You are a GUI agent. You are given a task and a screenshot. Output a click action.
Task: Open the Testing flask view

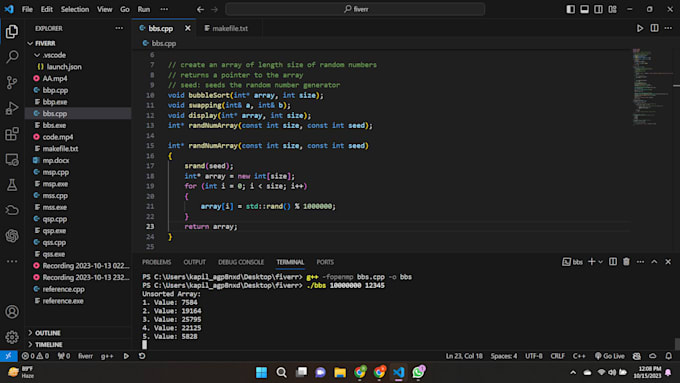click(x=12, y=185)
